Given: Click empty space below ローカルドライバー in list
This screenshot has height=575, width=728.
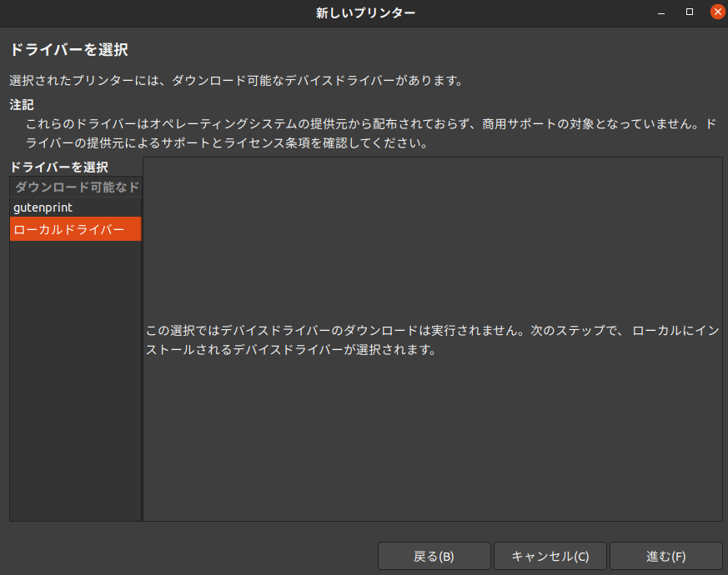Looking at the screenshot, I should click(x=75, y=375).
